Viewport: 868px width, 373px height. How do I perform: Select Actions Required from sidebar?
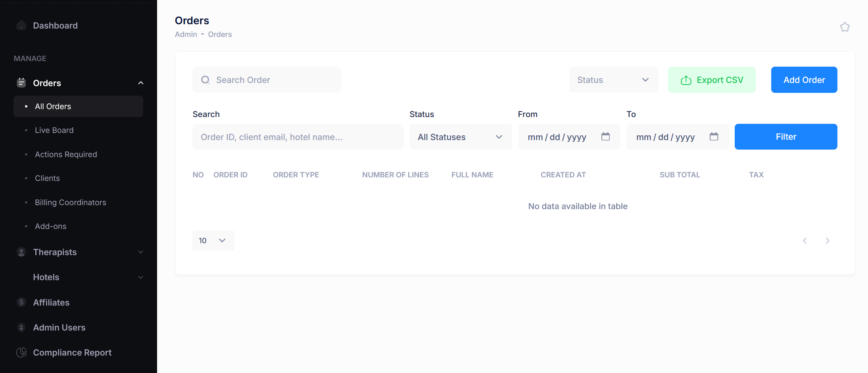66,154
